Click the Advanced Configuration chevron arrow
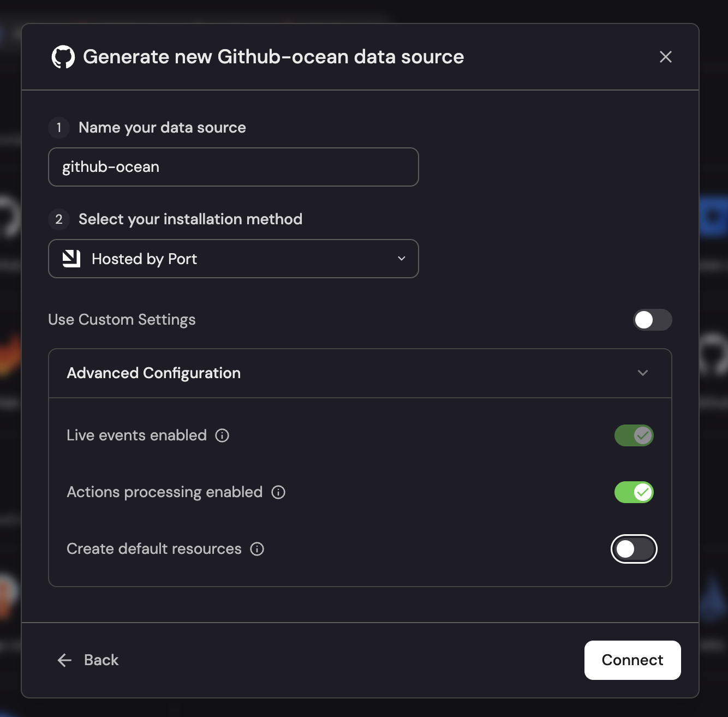The image size is (728, 717). 643,373
